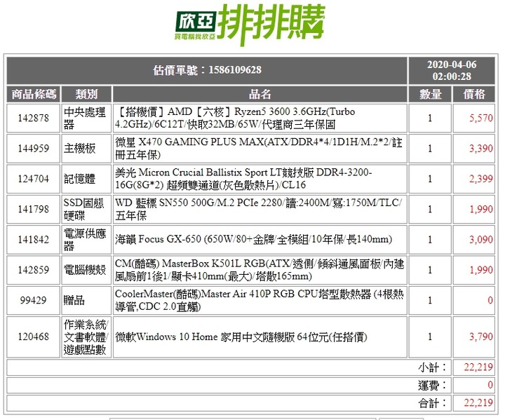Click the 電源供應器 category cell
Screen dimensions: 505x420
(x=86, y=240)
